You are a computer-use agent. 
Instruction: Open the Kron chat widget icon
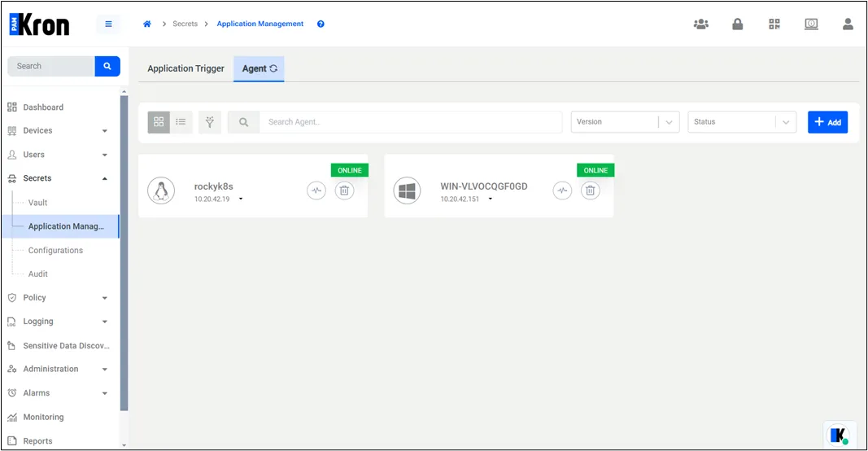[x=838, y=435]
